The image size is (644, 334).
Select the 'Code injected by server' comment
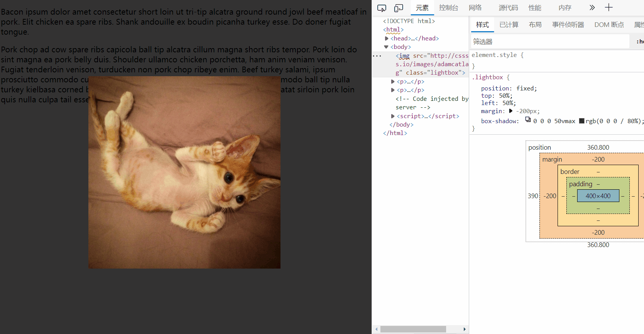tap(432, 103)
